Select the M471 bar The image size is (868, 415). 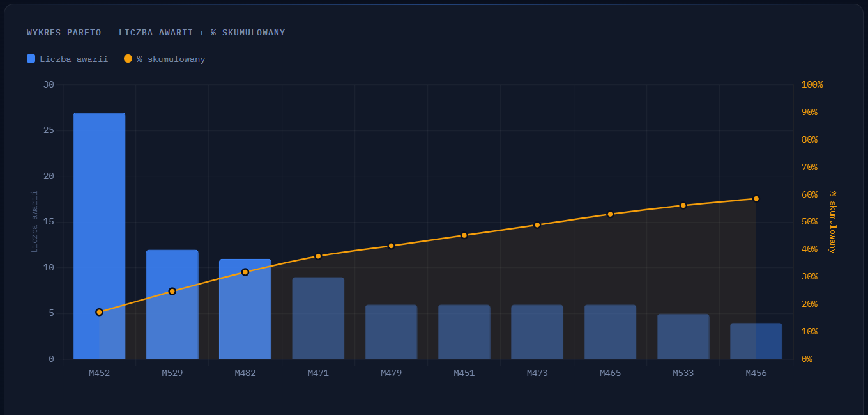pyautogui.click(x=318, y=318)
